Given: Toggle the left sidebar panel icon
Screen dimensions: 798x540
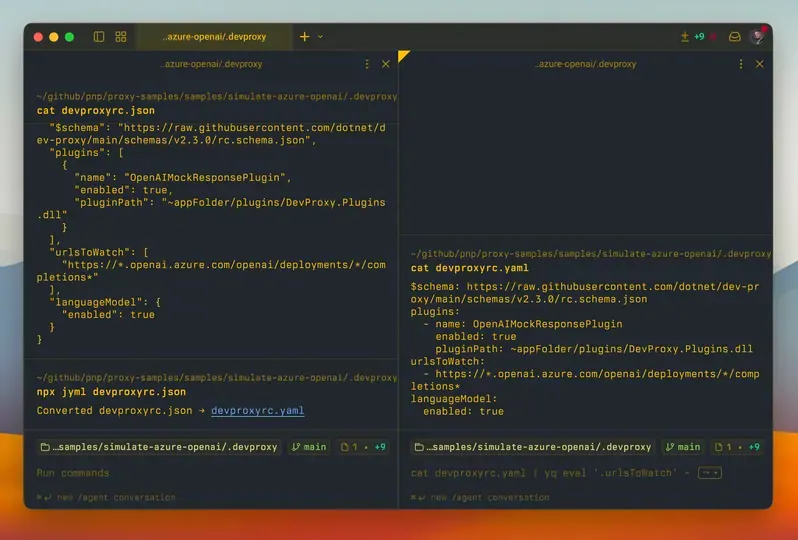Looking at the screenshot, I should pos(99,37).
